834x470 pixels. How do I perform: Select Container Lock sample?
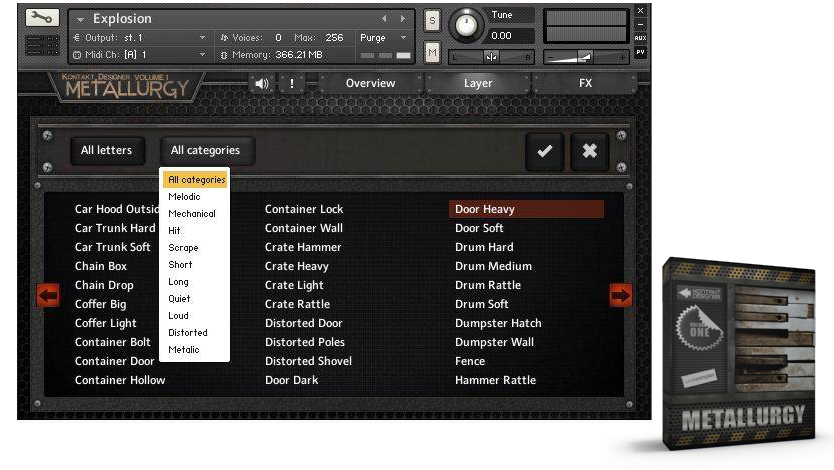tap(304, 209)
